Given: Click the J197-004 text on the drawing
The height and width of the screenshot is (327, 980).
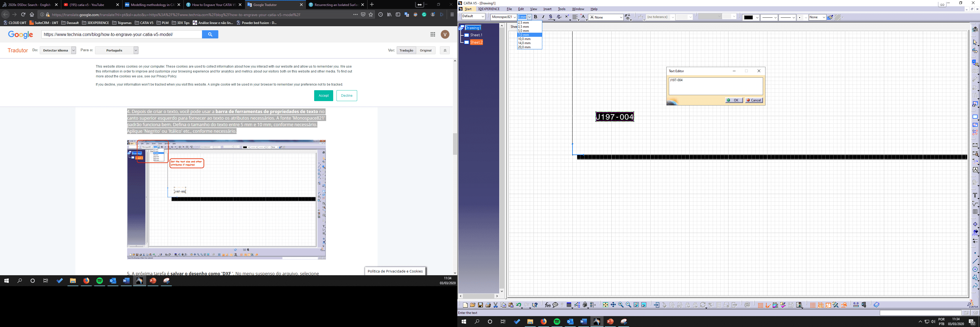Looking at the screenshot, I should pos(615,117).
